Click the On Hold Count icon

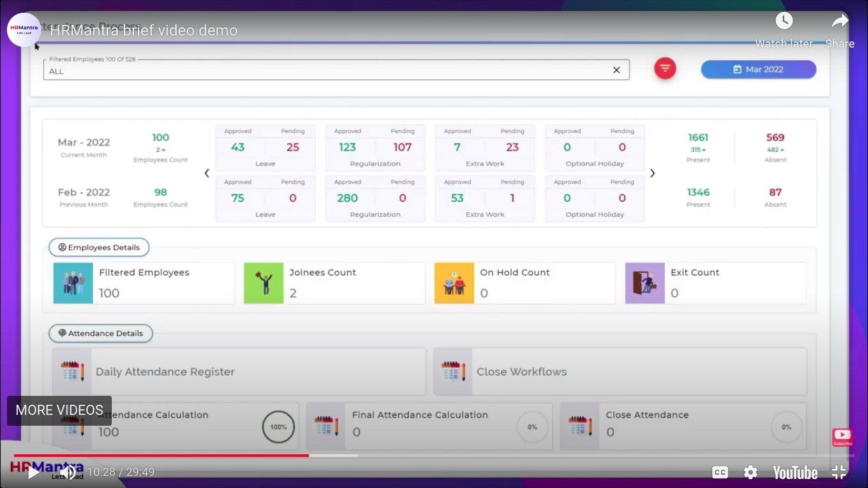point(454,283)
